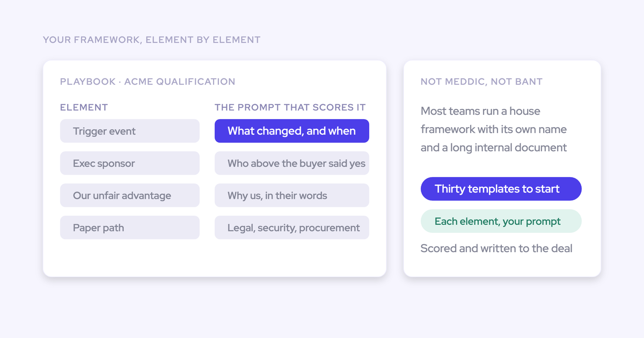Click the 'Most teams run a house' paragraph

coord(494,129)
